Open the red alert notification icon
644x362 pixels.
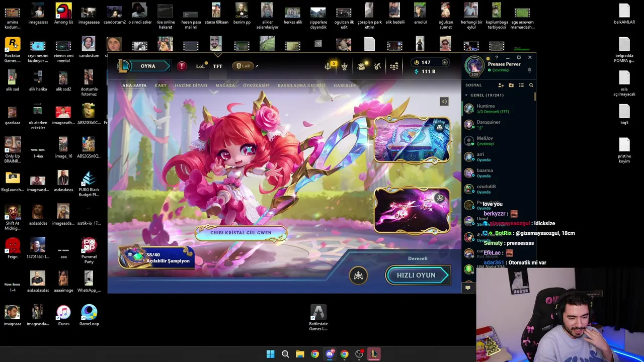(182, 66)
